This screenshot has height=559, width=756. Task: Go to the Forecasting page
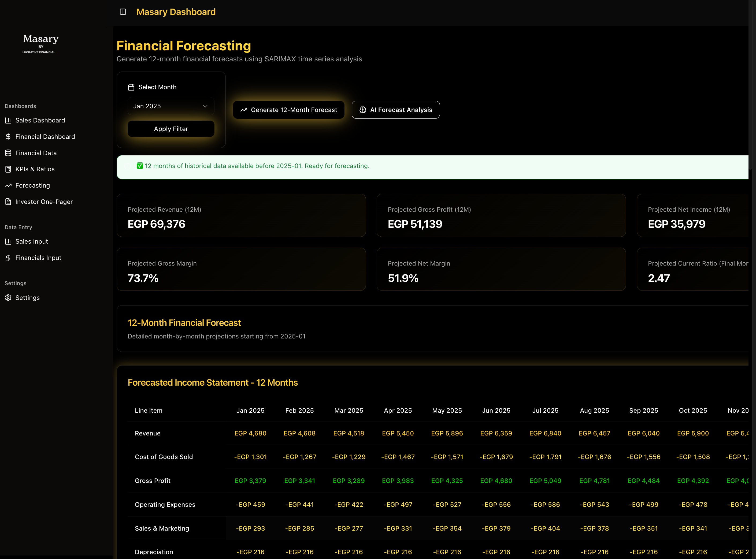tap(32, 185)
